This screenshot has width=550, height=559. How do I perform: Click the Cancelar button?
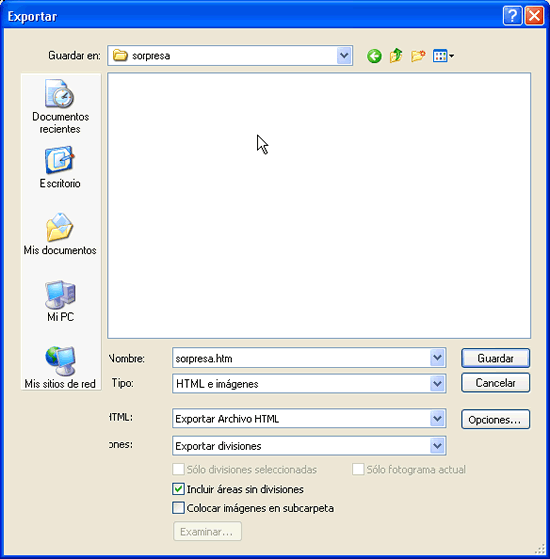495,383
